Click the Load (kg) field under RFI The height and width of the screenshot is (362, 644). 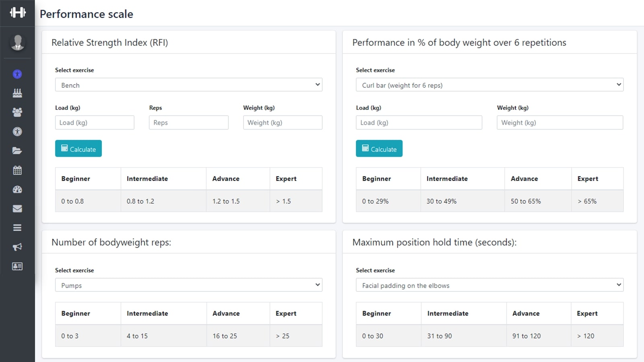pos(95,123)
